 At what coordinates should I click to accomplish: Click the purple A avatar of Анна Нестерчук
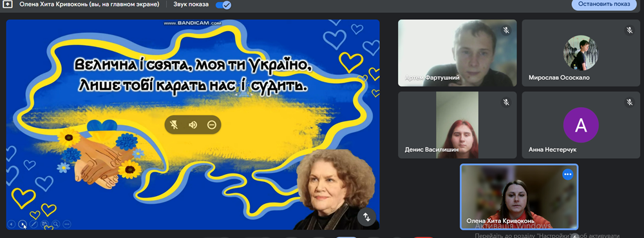(581, 125)
